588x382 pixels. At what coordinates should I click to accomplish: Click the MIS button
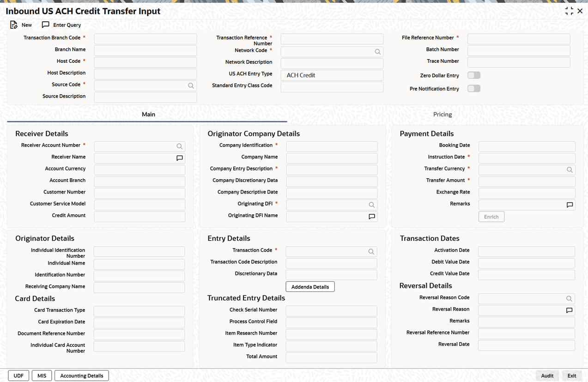(x=42, y=376)
